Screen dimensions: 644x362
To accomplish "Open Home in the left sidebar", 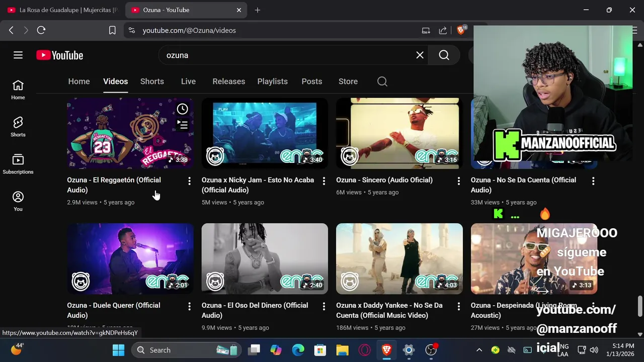I will 18,90.
